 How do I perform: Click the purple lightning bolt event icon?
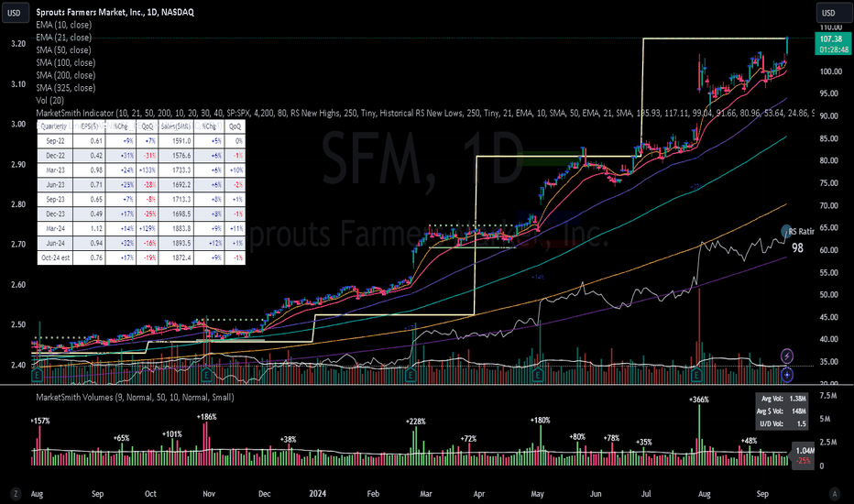pos(787,356)
